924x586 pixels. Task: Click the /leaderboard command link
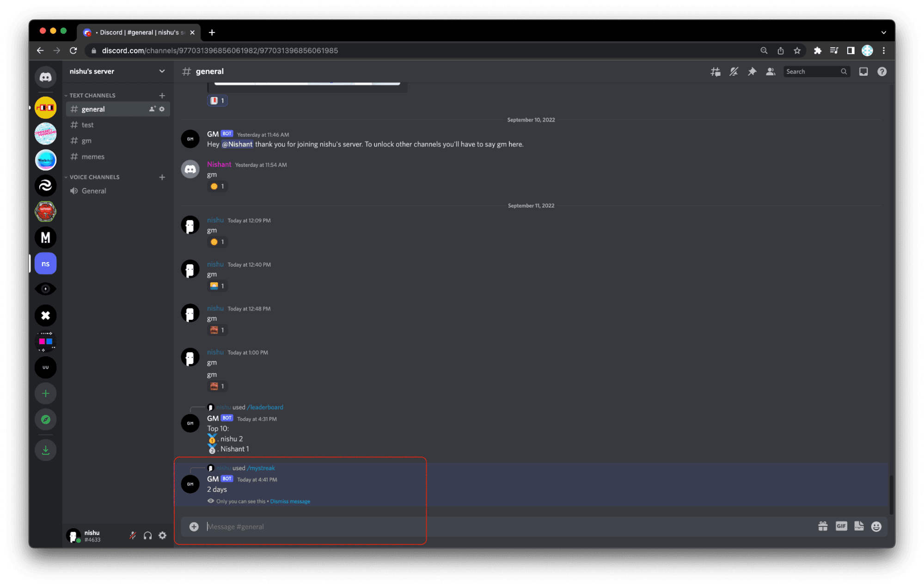pyautogui.click(x=265, y=407)
